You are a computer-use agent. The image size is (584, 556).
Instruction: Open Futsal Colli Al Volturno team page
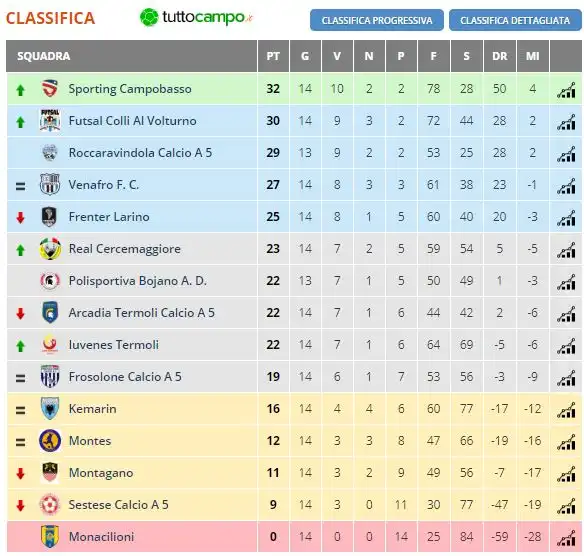pos(132,121)
